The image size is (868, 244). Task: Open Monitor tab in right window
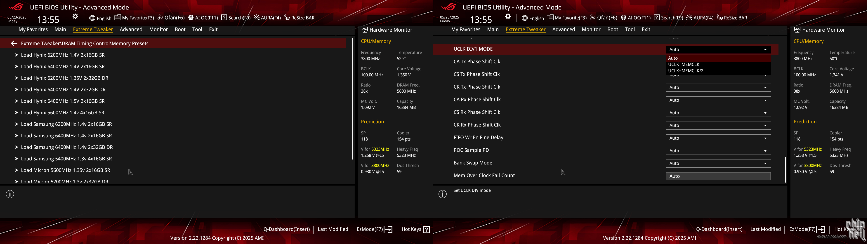[x=591, y=30]
